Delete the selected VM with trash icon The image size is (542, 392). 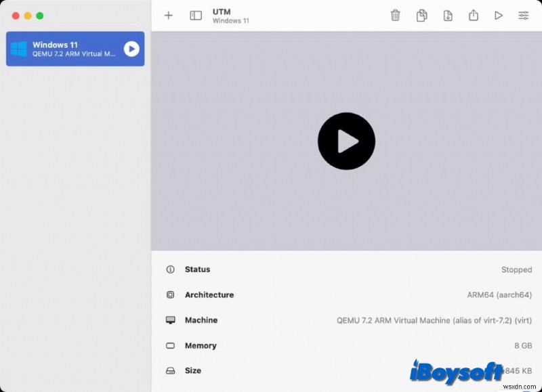(x=395, y=15)
